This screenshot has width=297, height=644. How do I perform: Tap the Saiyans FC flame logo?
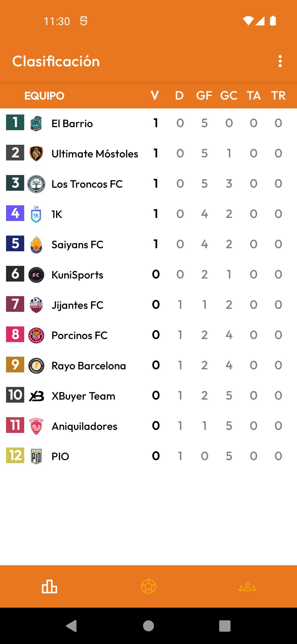[36, 244]
